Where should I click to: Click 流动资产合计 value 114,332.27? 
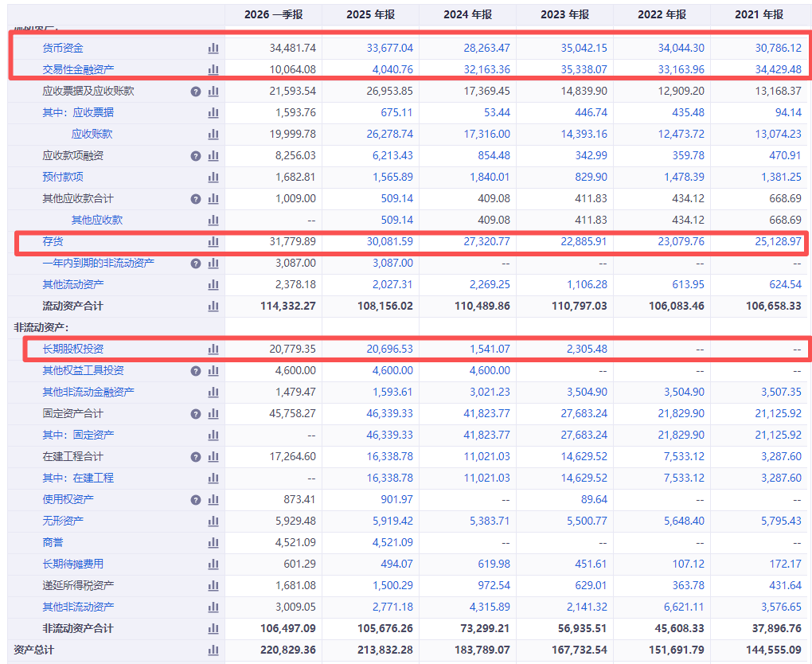click(288, 306)
